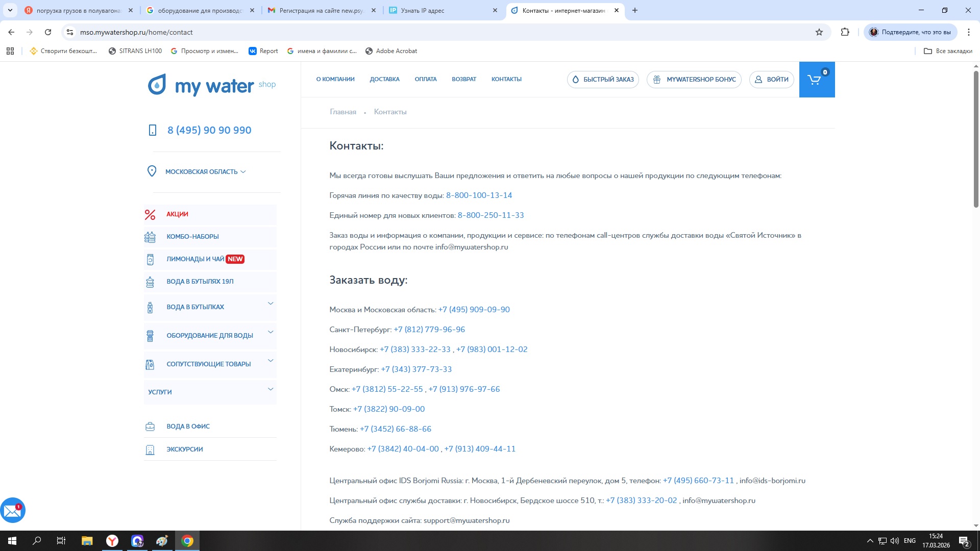Screen dimensions: 980x551
Task: Expand the Московская область region dropdown
Action: tap(205, 172)
